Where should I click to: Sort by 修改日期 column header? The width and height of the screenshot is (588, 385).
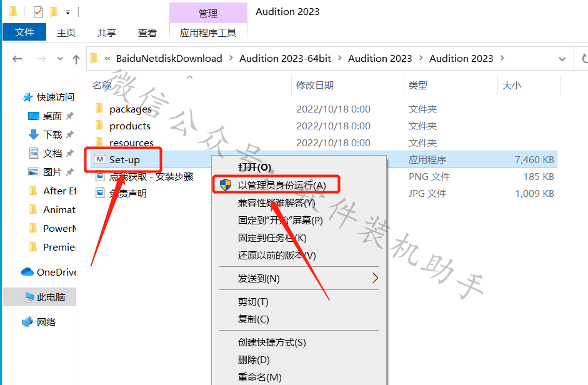(315, 86)
